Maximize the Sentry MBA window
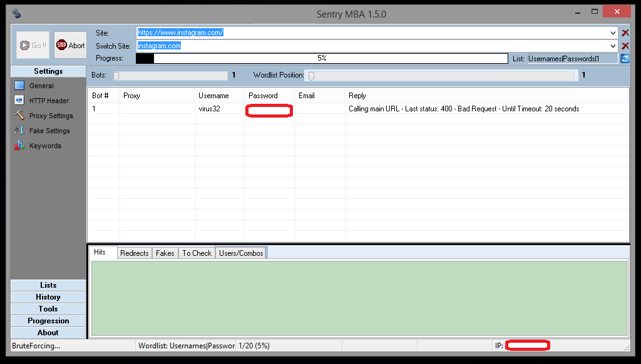 point(595,12)
